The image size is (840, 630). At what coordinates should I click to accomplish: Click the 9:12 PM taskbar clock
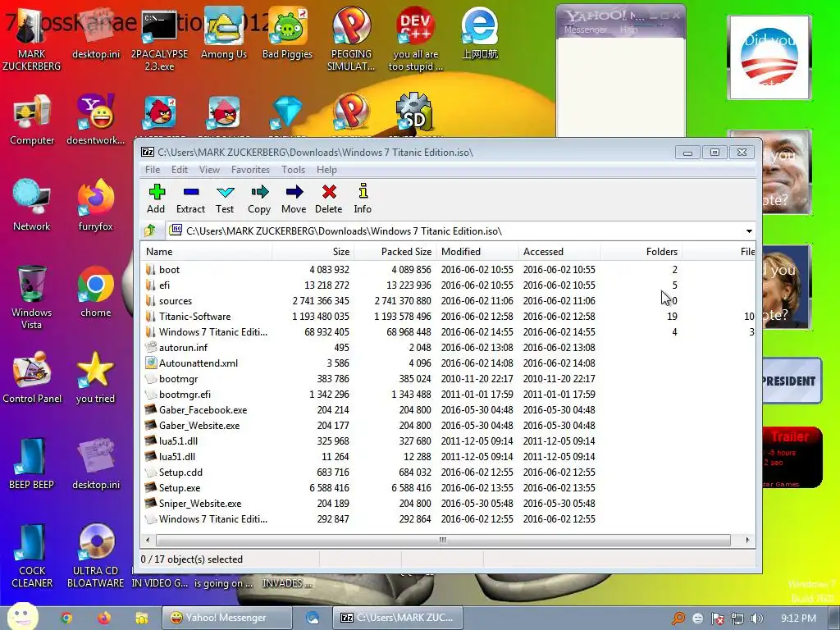click(x=799, y=619)
